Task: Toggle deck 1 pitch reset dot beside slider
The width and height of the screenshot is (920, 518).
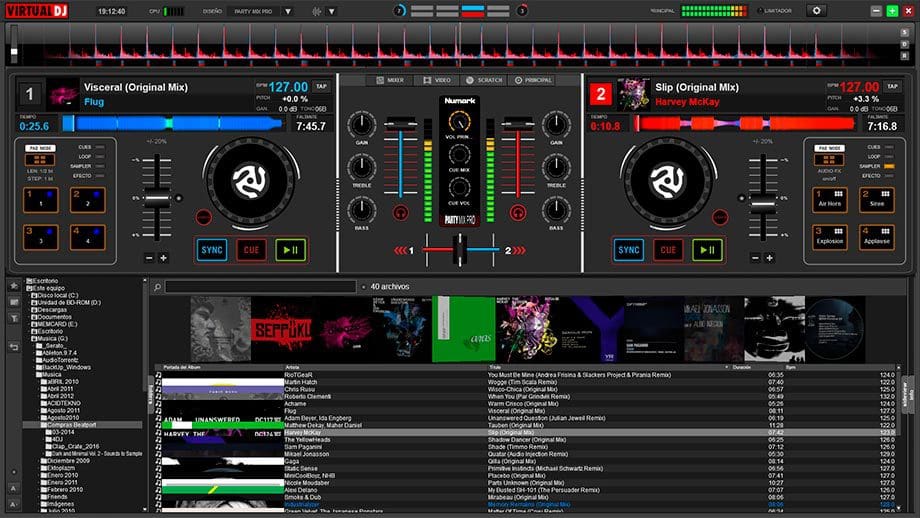Action: pyautogui.click(x=179, y=198)
